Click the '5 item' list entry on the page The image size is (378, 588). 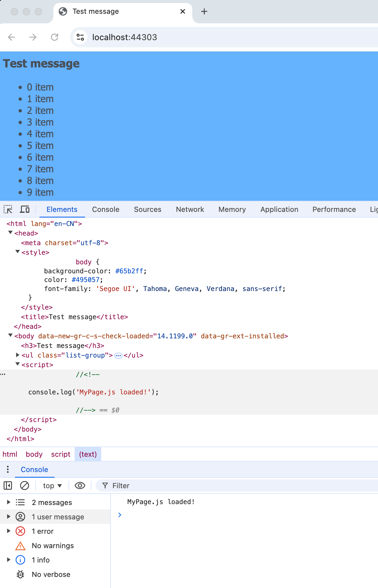point(40,146)
